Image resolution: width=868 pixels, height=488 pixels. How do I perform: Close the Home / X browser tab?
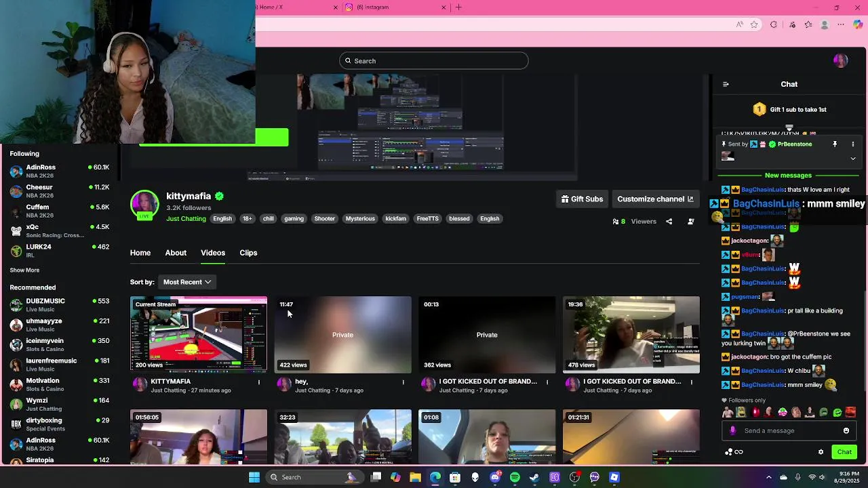pos(335,7)
